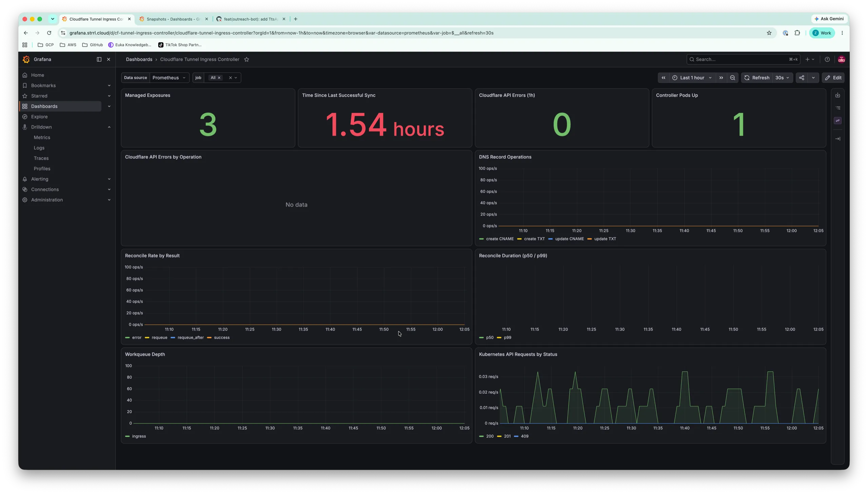The height and width of the screenshot is (494, 868).
Task: Expand the Bookmarks section chevron
Action: [x=109, y=85]
